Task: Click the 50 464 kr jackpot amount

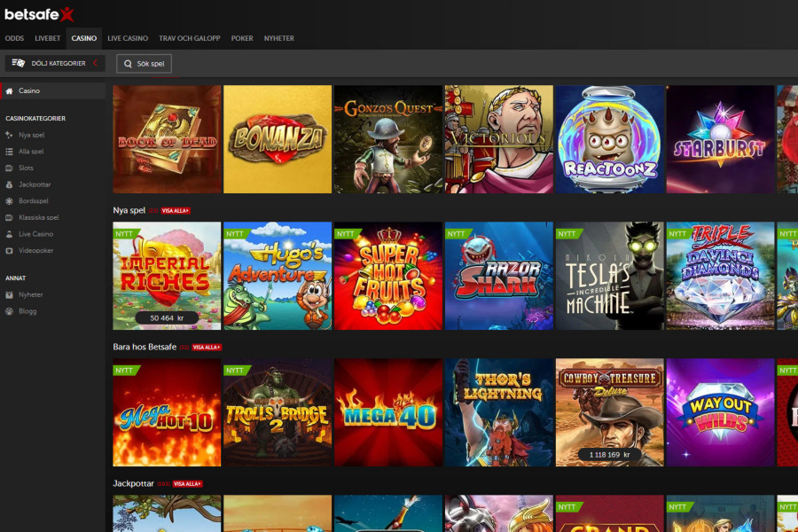Action: click(x=167, y=317)
